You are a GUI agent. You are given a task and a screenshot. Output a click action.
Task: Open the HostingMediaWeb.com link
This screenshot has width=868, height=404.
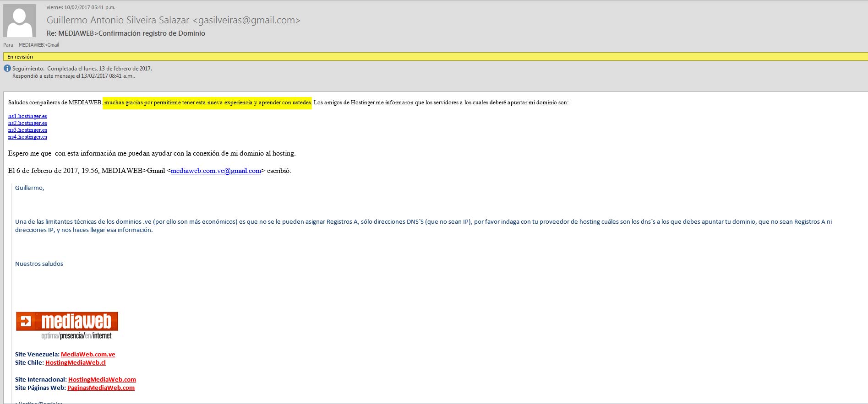[102, 379]
